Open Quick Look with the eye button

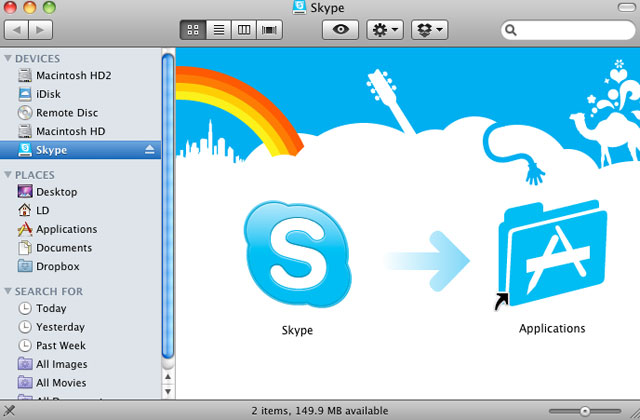(340, 30)
